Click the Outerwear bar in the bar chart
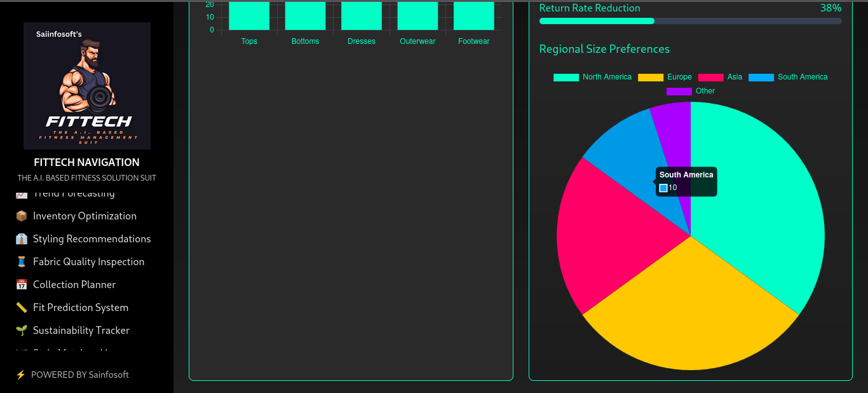Viewport: 868px width, 393px height. 417,16
